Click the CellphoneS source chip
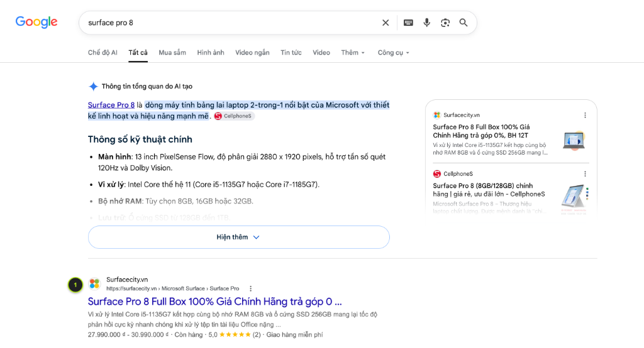Screen dimensions: 644x348 coord(234,116)
